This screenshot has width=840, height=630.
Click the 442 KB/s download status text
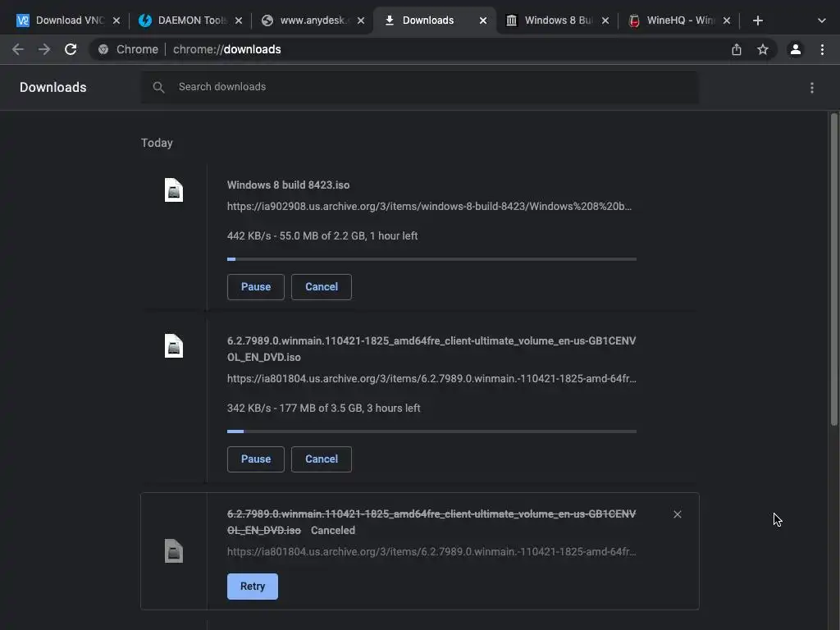coord(322,235)
